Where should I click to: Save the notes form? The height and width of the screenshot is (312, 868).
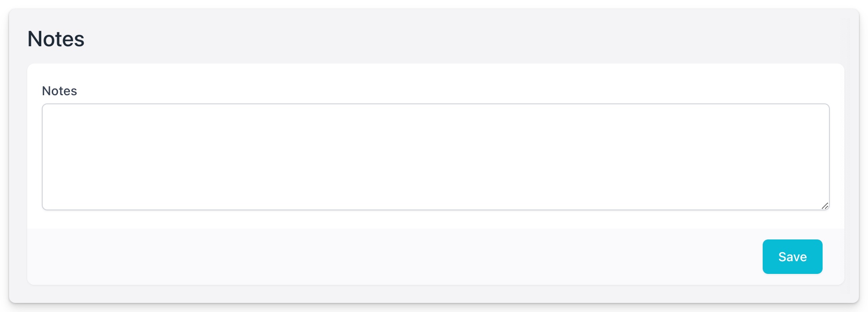[x=792, y=257]
